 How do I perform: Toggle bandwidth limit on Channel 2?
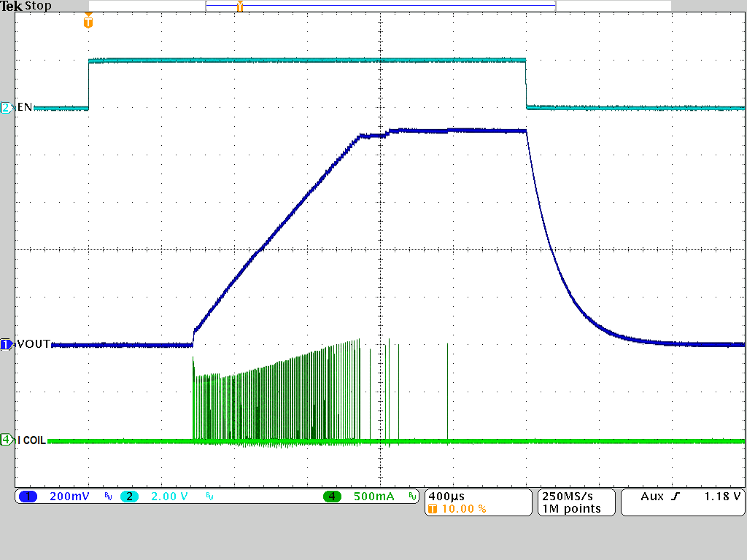208,497
